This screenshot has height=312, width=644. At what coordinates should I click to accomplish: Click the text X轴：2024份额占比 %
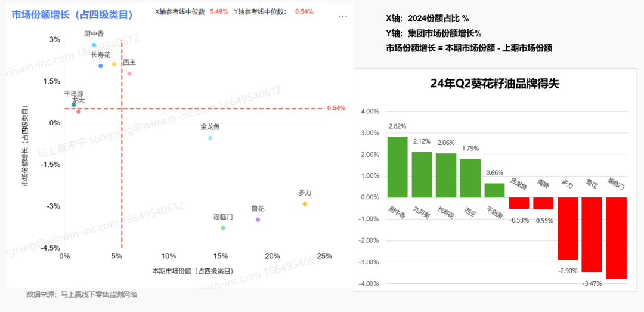click(427, 18)
